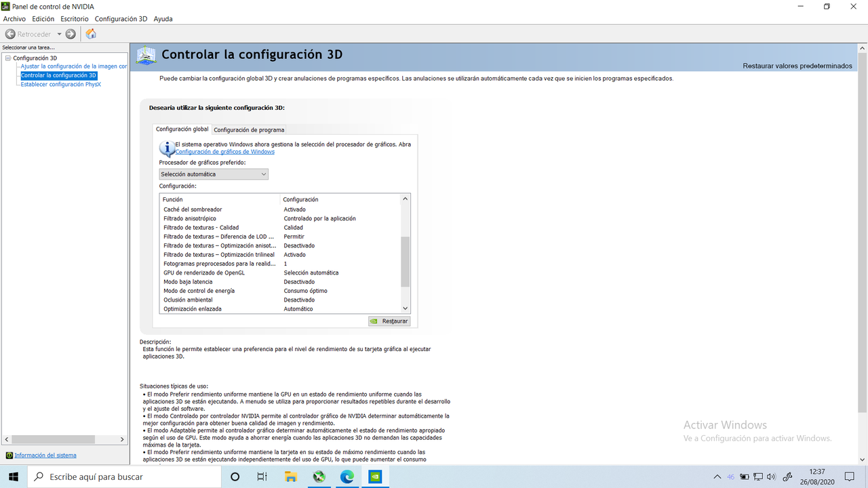Click the left panel scroll right arrow
Screen dimensions: 868x488
click(x=122, y=439)
